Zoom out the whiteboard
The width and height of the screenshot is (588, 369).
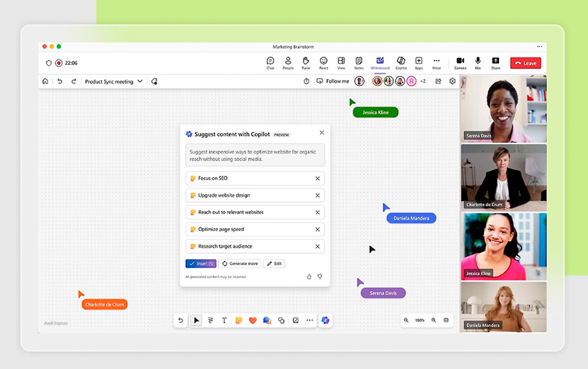coord(406,320)
